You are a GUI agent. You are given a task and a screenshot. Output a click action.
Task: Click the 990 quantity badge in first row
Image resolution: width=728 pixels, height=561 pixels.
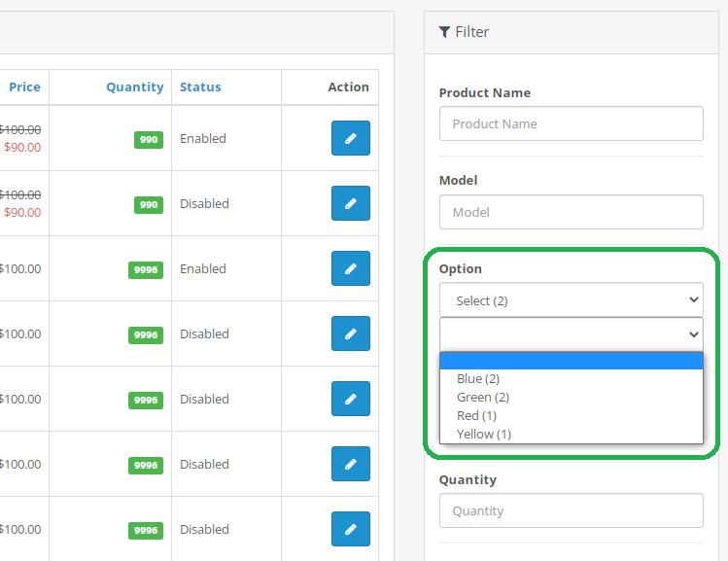point(148,140)
